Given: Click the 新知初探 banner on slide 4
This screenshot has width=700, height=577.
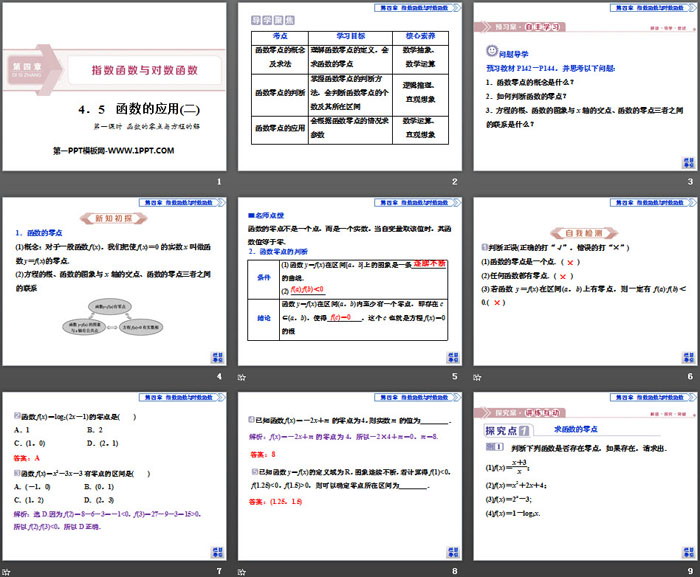Looking at the screenshot, I should (114, 218).
